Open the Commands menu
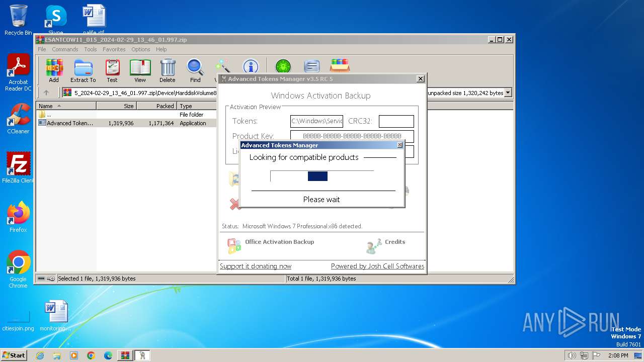This screenshot has height=362, width=644. coord(65,49)
